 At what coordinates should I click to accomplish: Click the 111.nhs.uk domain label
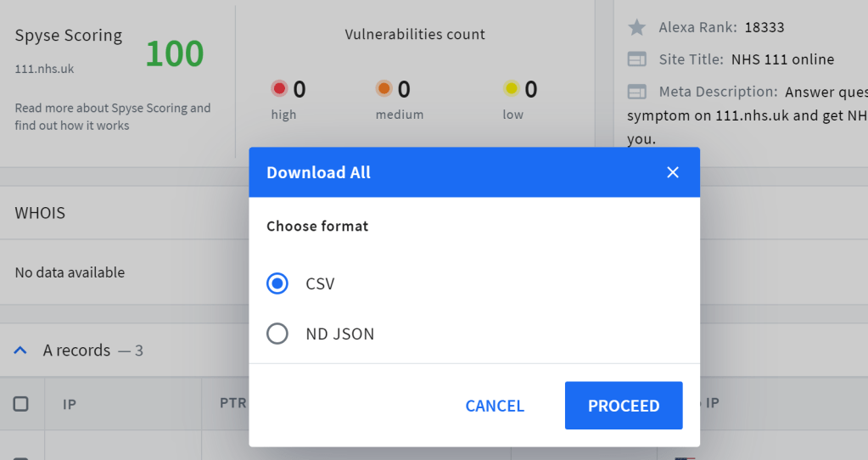point(44,69)
